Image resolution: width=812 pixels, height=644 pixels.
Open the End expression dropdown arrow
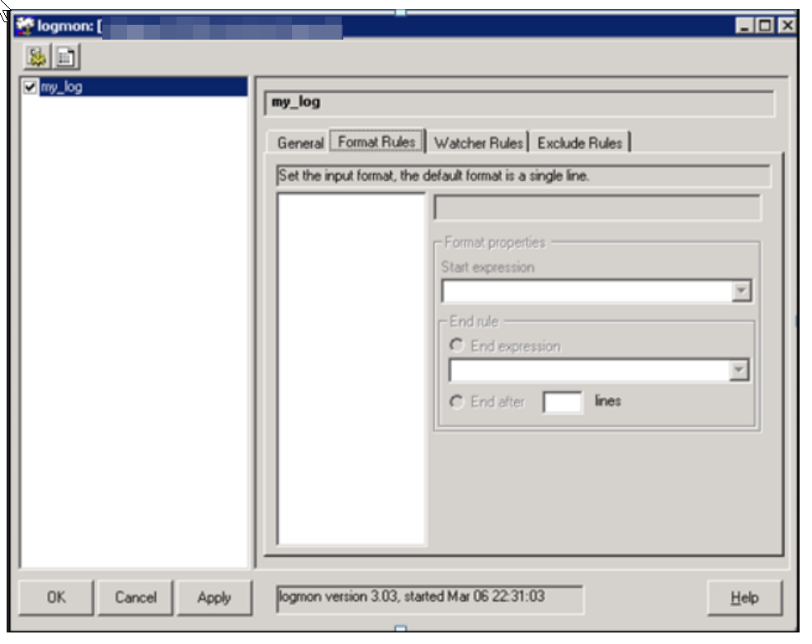point(739,370)
